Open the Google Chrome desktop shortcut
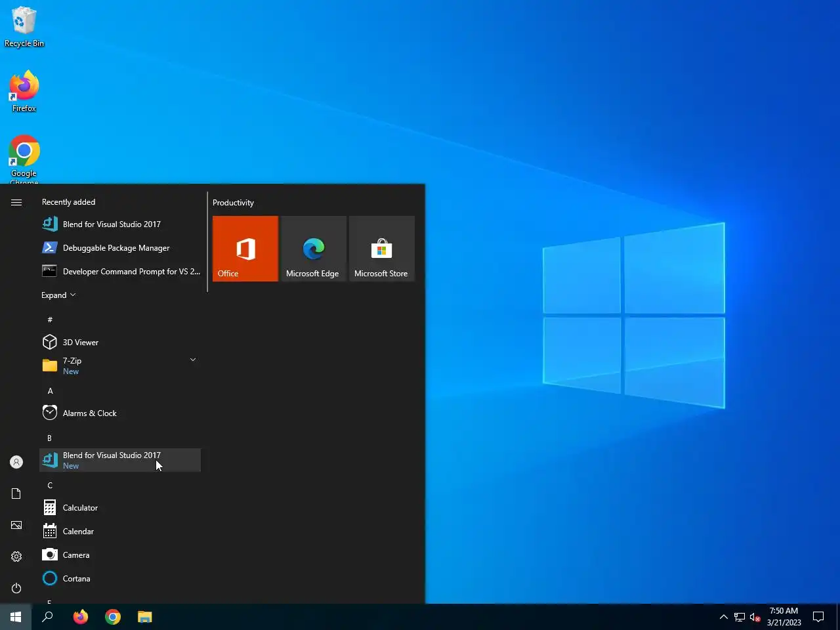The height and width of the screenshot is (630, 840). point(24,159)
